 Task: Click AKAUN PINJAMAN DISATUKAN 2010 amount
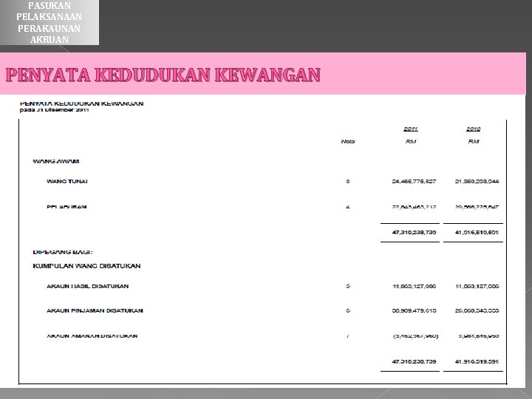coord(477,311)
